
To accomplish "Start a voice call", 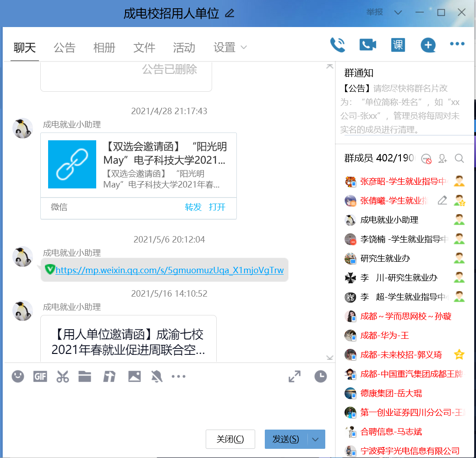I will click(x=337, y=44).
